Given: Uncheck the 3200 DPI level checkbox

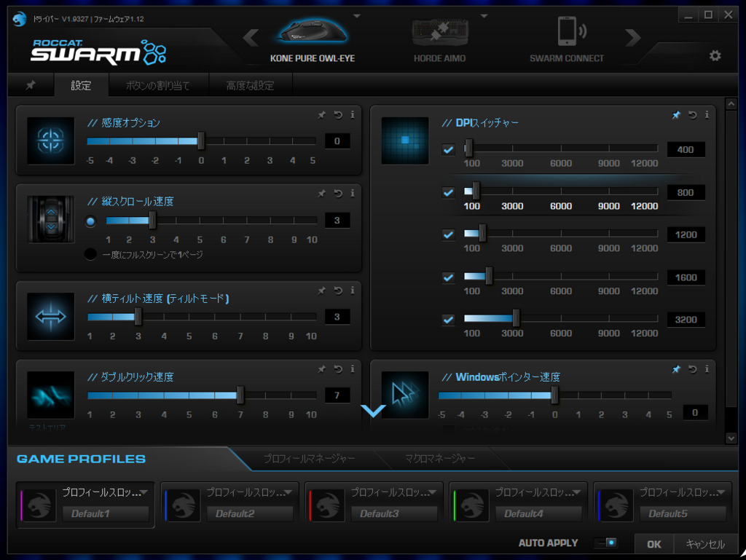Looking at the screenshot, I should pyautogui.click(x=448, y=320).
